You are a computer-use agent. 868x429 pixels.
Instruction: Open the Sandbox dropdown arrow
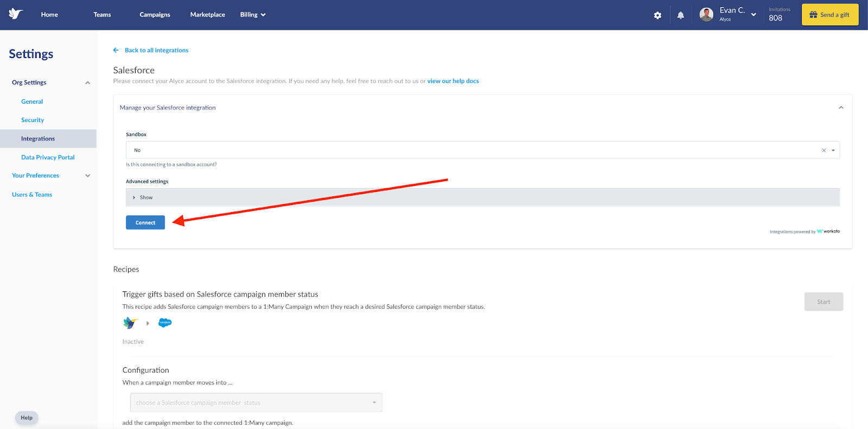(x=833, y=150)
